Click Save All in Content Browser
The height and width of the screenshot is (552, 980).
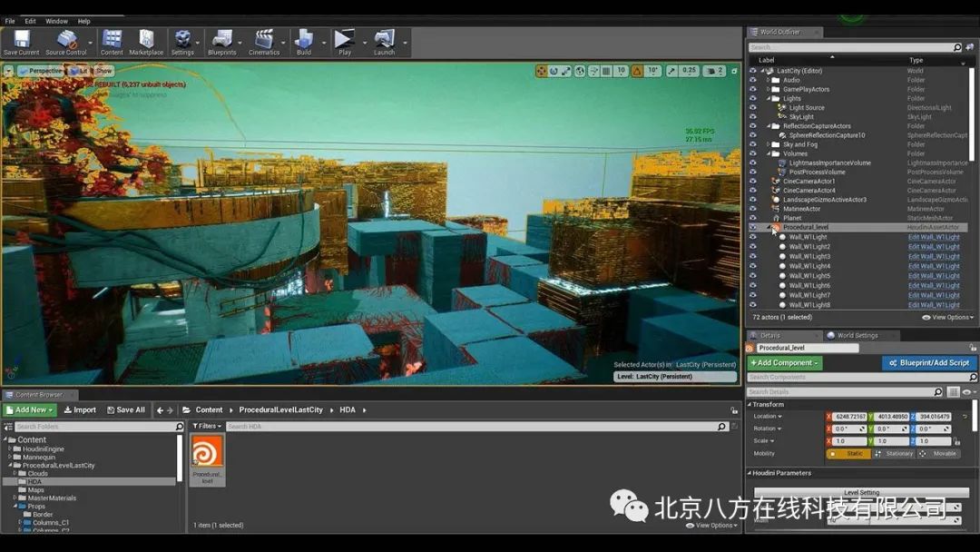point(126,410)
